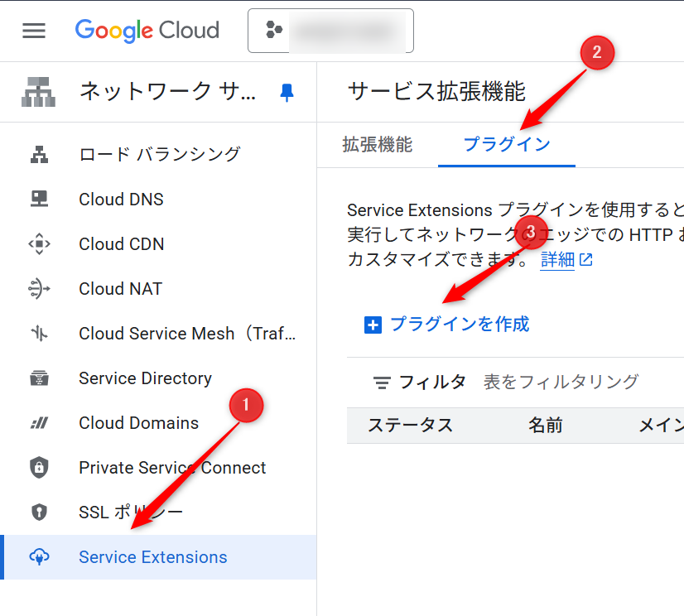Switch to the プラグイン tab
684x616 pixels.
506,144
